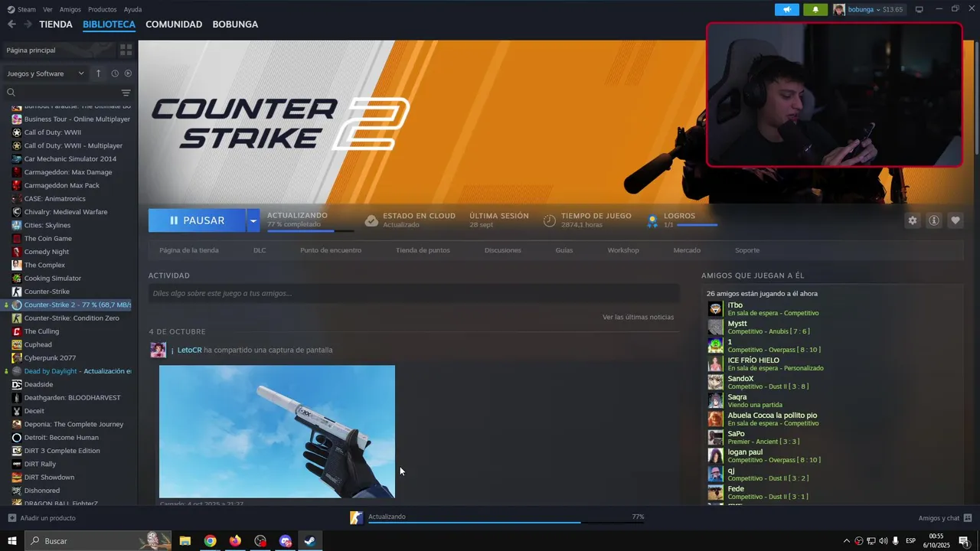The image size is (980, 551).
Task: Open volume control in system tray
Action: [x=884, y=541]
